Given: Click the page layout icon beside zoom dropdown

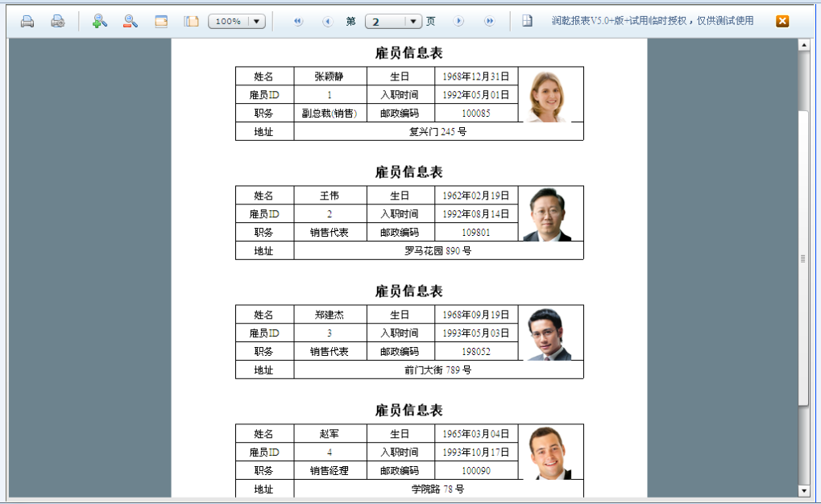Looking at the screenshot, I should [191, 22].
